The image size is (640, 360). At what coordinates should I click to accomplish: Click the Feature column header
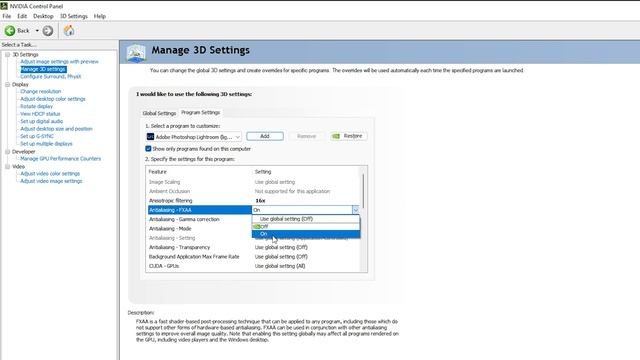pos(158,172)
